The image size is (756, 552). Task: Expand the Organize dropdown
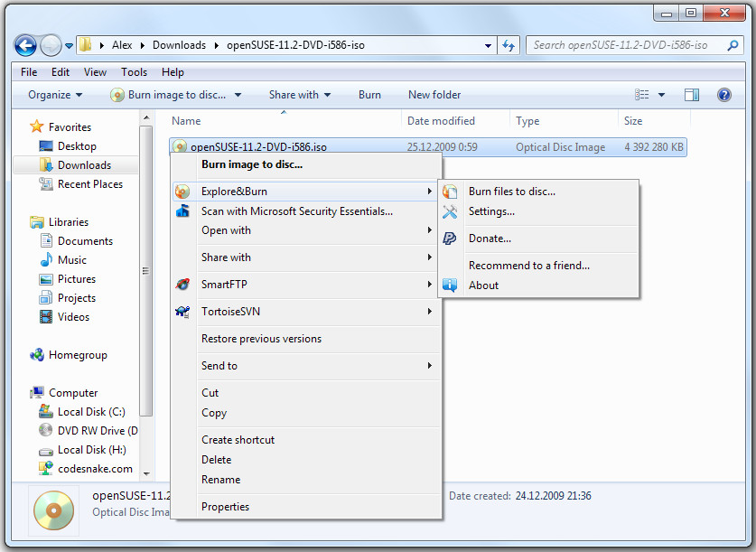point(55,95)
